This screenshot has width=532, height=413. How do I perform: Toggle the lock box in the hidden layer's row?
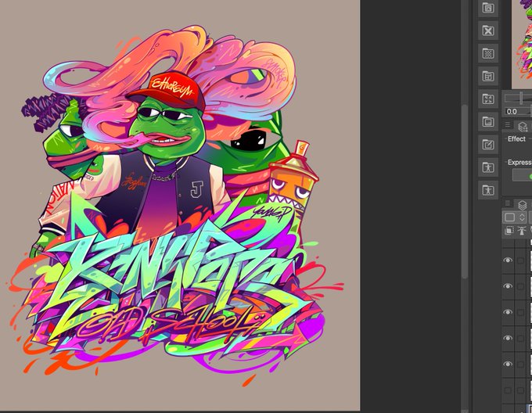point(520,390)
